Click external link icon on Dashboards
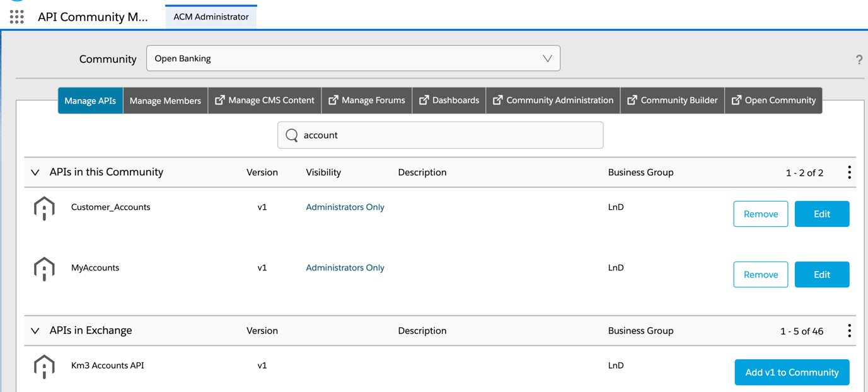This screenshot has height=392, width=868. [x=424, y=100]
